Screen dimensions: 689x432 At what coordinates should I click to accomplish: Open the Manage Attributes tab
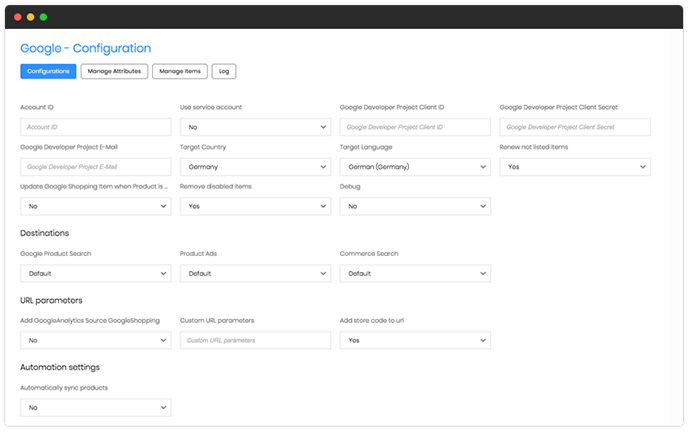click(x=114, y=71)
